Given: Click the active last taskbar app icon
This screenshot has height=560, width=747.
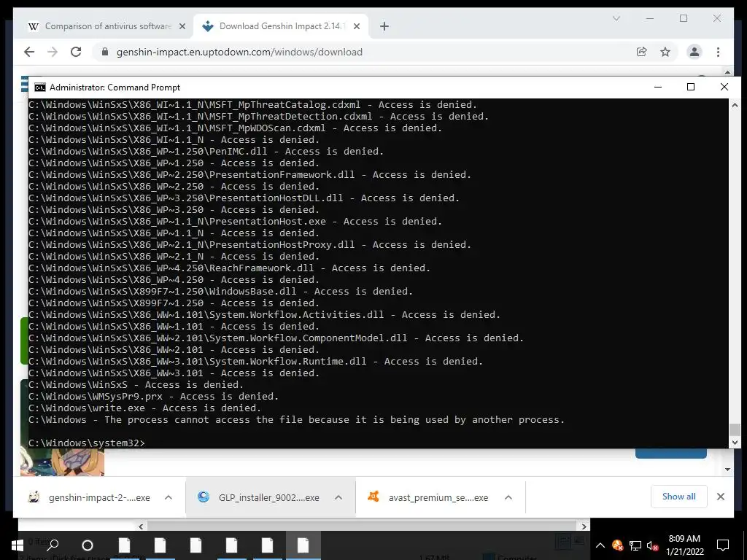Looking at the screenshot, I should 303,545.
